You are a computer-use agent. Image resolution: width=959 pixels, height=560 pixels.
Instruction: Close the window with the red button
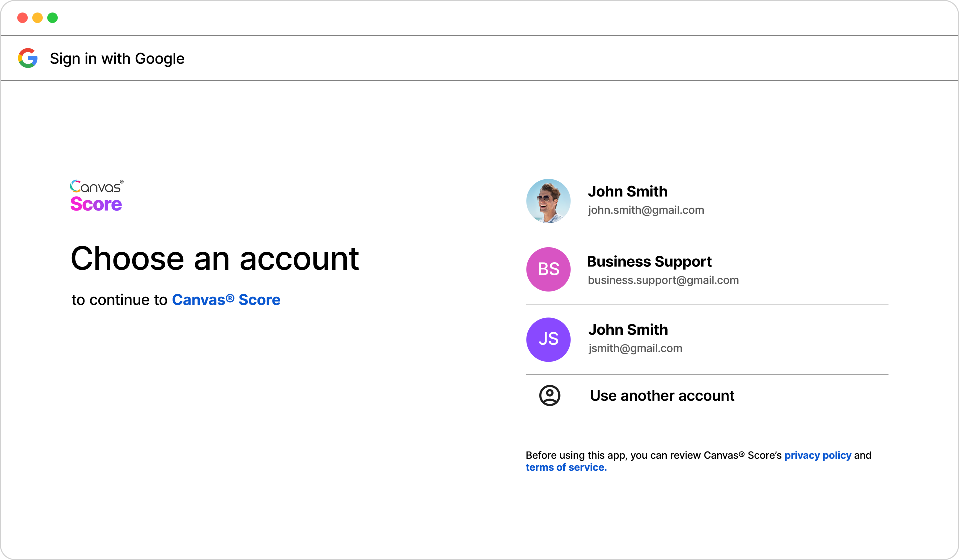(22, 18)
